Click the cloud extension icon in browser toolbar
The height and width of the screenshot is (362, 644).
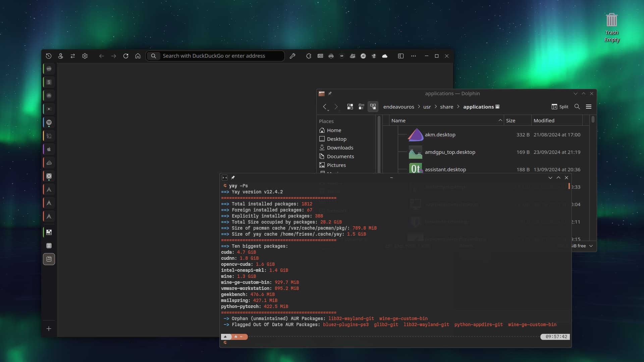pyautogui.click(x=385, y=56)
